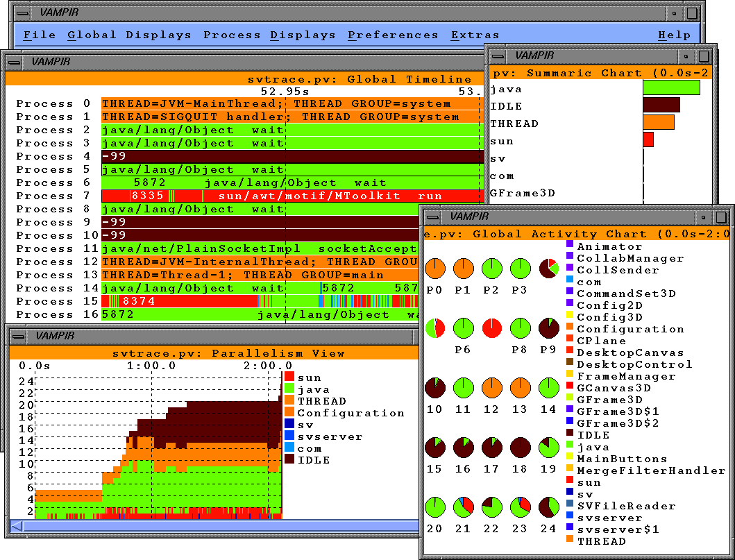Click the orange THREAD bar in Summaric Chart

659,122
